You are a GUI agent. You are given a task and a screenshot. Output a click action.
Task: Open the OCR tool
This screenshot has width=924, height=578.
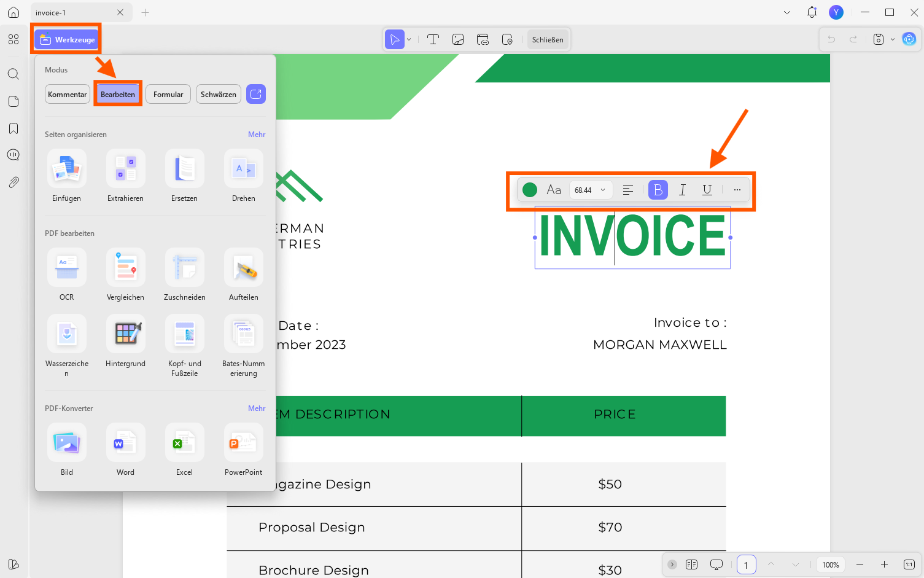[67, 275]
